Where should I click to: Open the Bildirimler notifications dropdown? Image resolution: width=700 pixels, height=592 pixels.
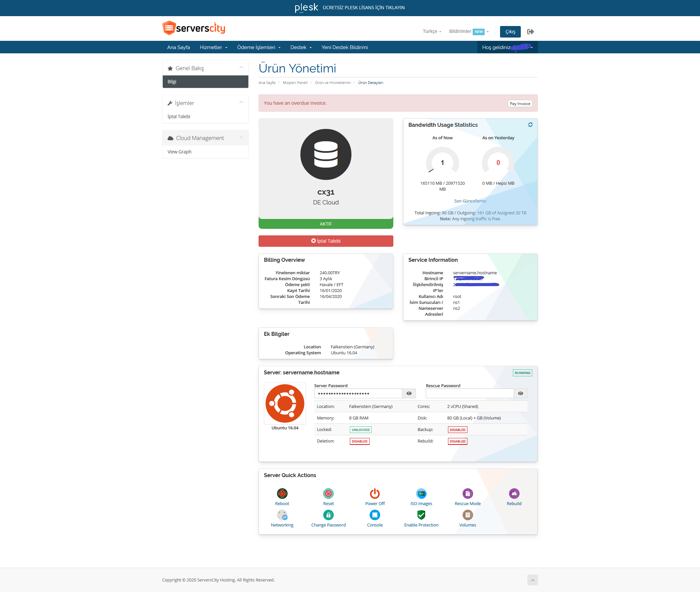[x=469, y=32]
